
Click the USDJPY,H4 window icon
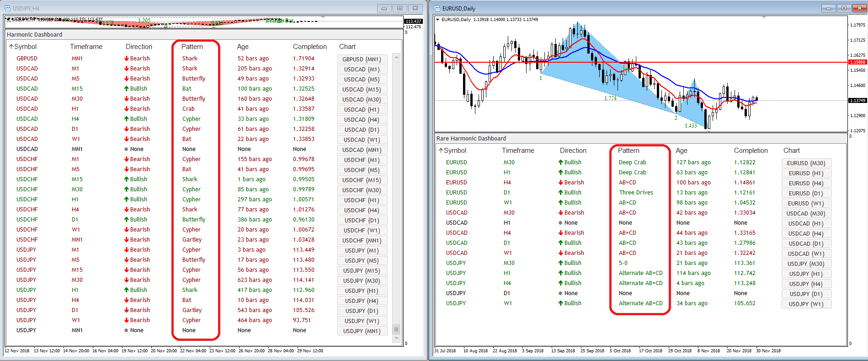click(7, 8)
